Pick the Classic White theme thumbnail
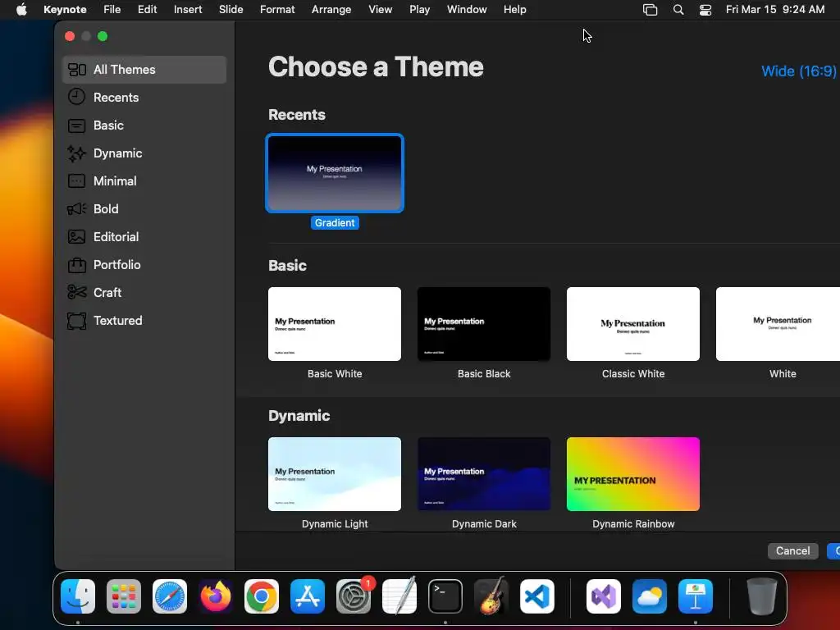 point(633,324)
